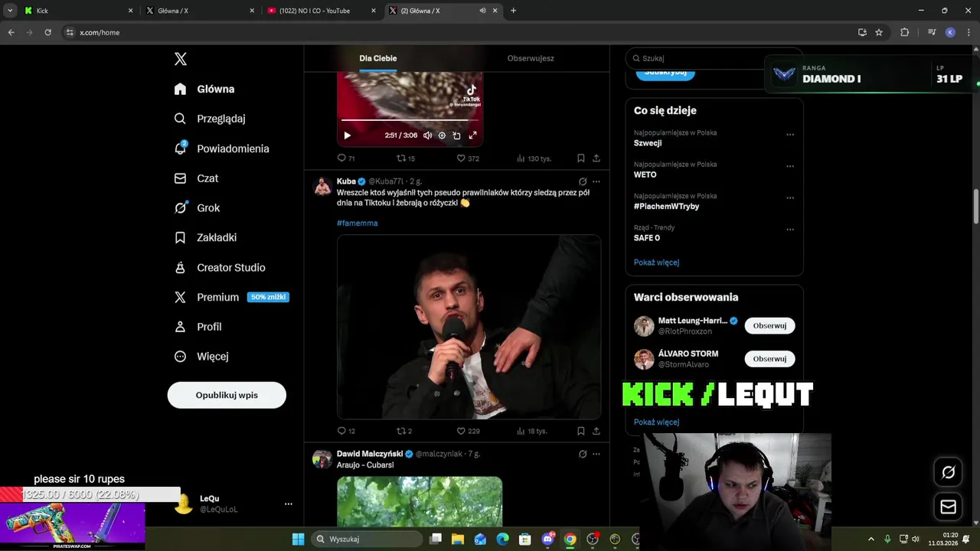Image resolution: width=980 pixels, height=551 pixels.
Task: Open Dawid Malczyński's profile name
Action: point(370,454)
